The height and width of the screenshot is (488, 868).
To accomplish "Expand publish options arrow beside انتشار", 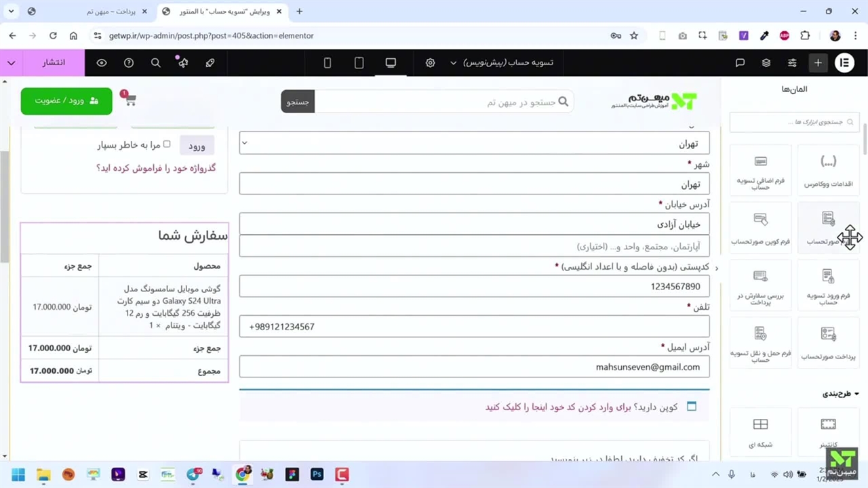I will [x=12, y=62].
